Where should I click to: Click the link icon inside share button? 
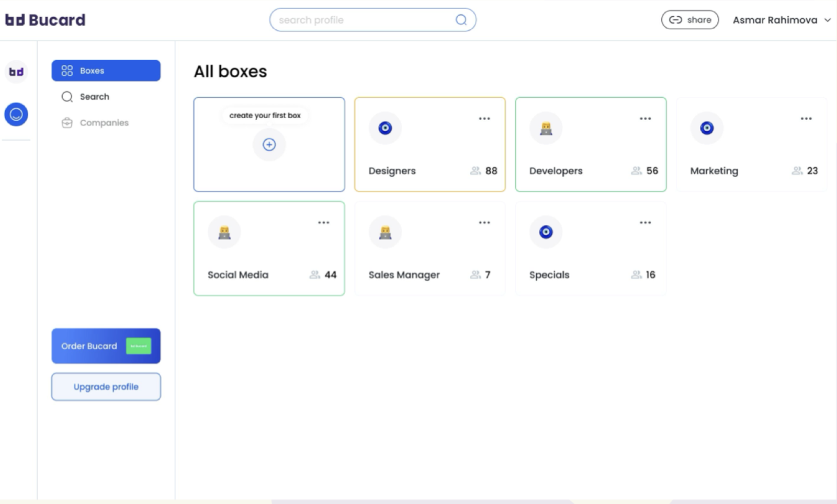click(x=675, y=20)
